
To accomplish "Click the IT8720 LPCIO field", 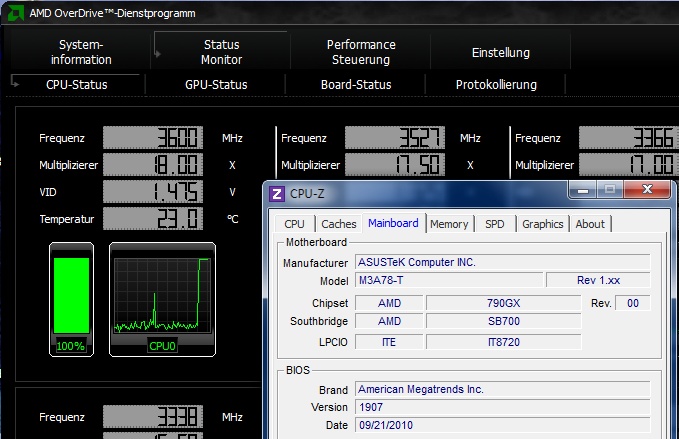I will pos(504,342).
